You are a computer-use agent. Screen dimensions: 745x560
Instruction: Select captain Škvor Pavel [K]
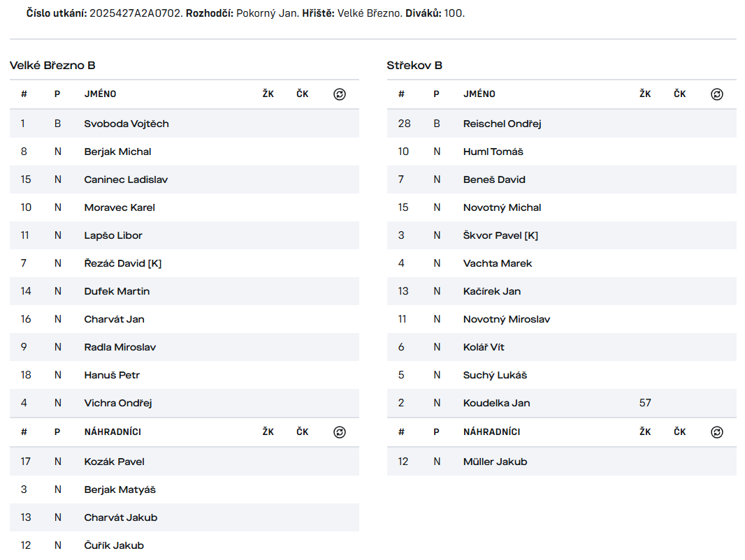(x=500, y=235)
